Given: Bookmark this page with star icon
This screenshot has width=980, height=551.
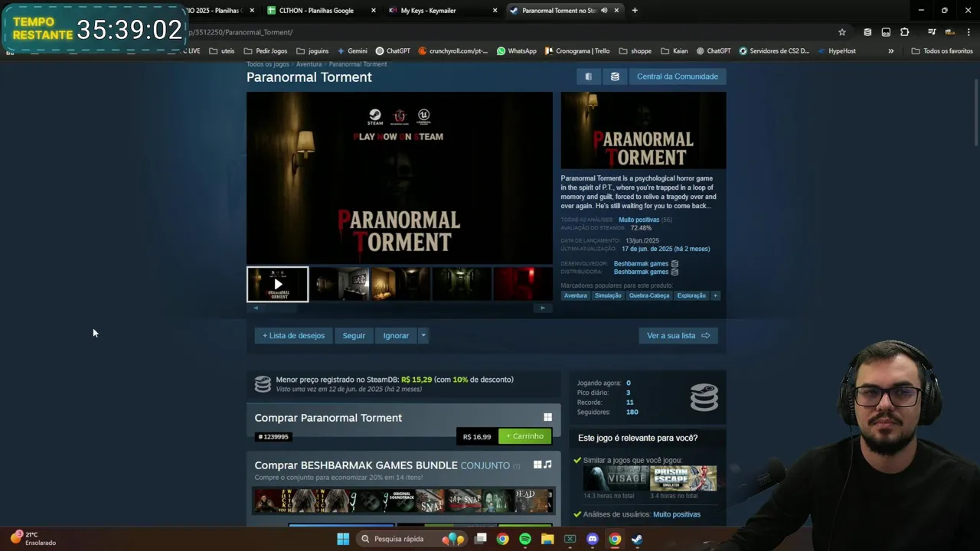Looking at the screenshot, I should tap(842, 32).
